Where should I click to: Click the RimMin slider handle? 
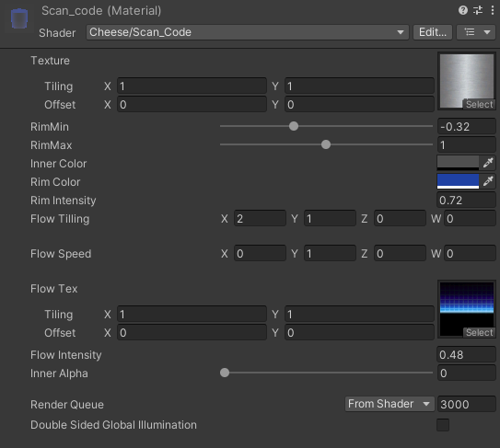294,126
